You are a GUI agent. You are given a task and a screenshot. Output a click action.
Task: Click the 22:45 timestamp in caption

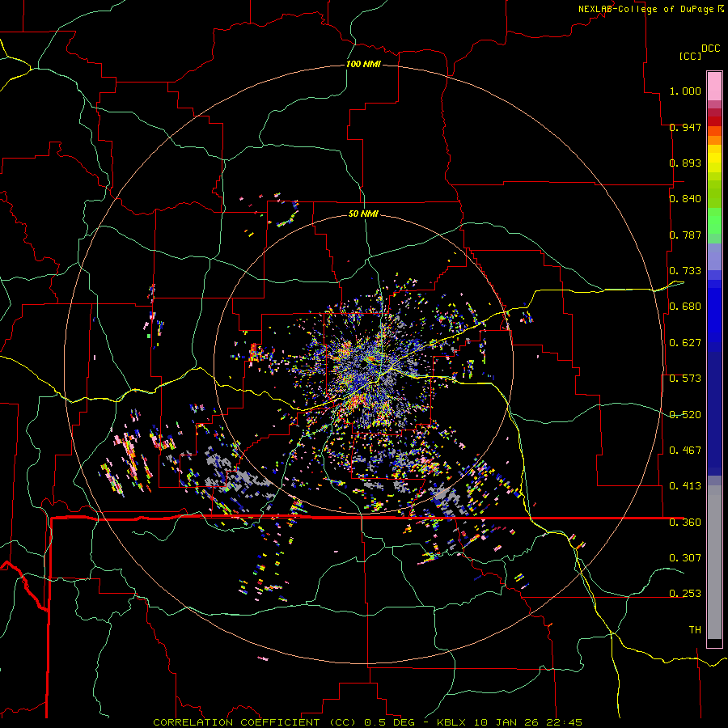(x=564, y=722)
